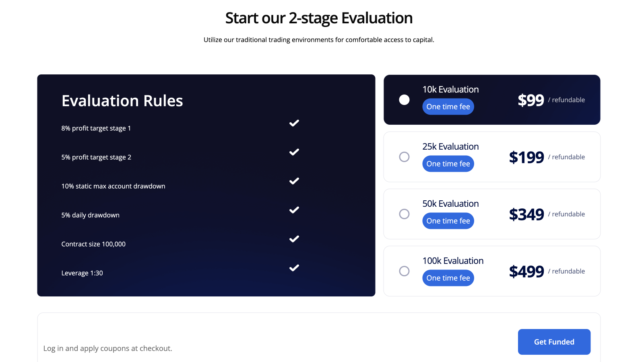Image resolution: width=644 pixels, height=362 pixels.
Task: Click One time fee badge under 10k Evaluation
Action: pos(448,107)
